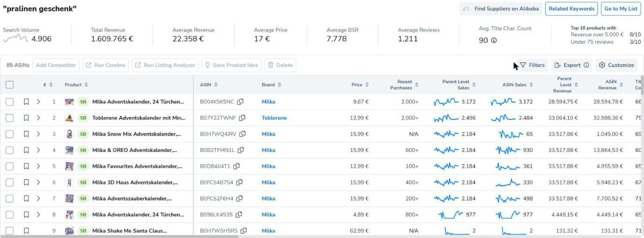
Task: Copy ASIN B0FCS2F6H4 to clipboard
Action: [239, 198]
